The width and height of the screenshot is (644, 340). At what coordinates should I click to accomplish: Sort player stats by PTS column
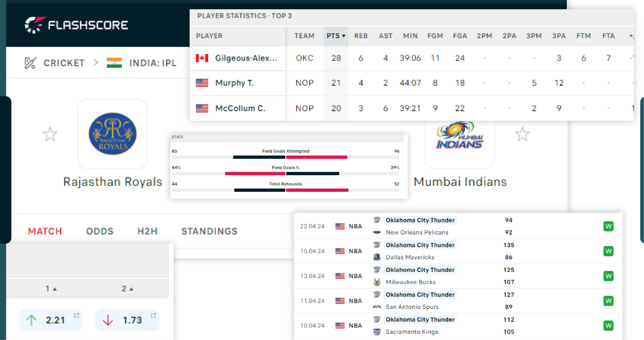pos(336,36)
